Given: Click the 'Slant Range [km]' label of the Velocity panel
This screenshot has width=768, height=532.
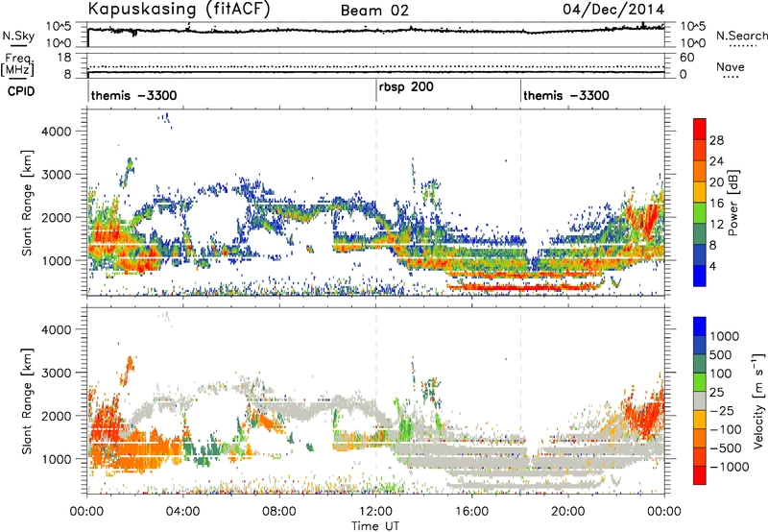Looking at the screenshot, I should coord(27,400).
